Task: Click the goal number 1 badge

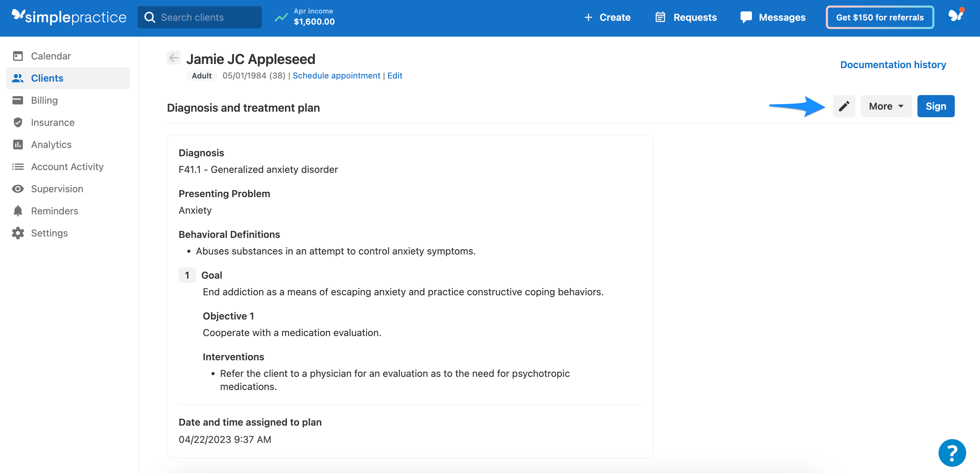Action: click(187, 275)
